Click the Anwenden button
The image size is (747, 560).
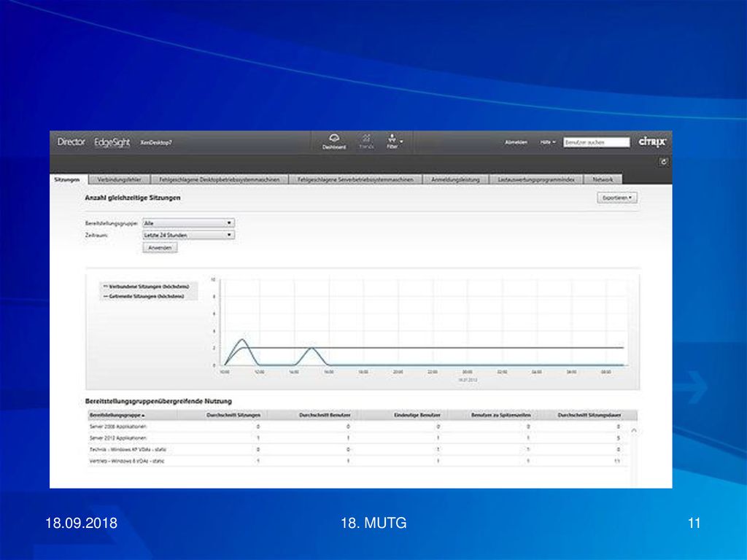coord(160,248)
